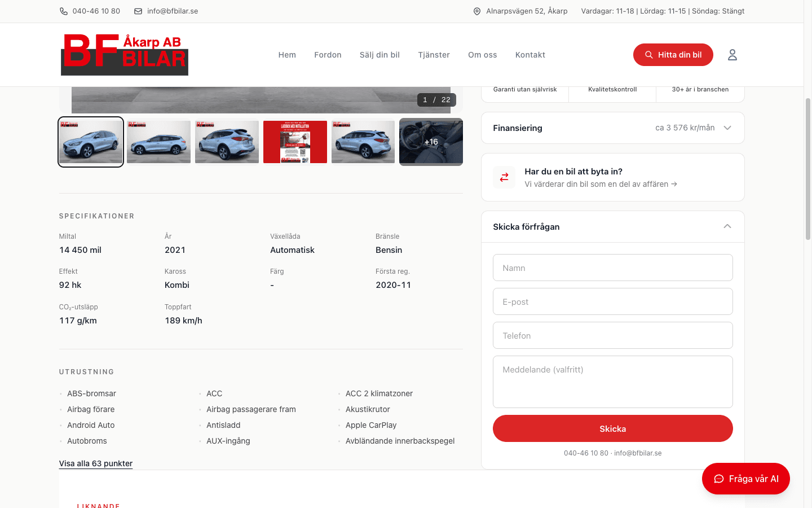Open the user account icon
This screenshot has width=812, height=508.
pyautogui.click(x=732, y=55)
